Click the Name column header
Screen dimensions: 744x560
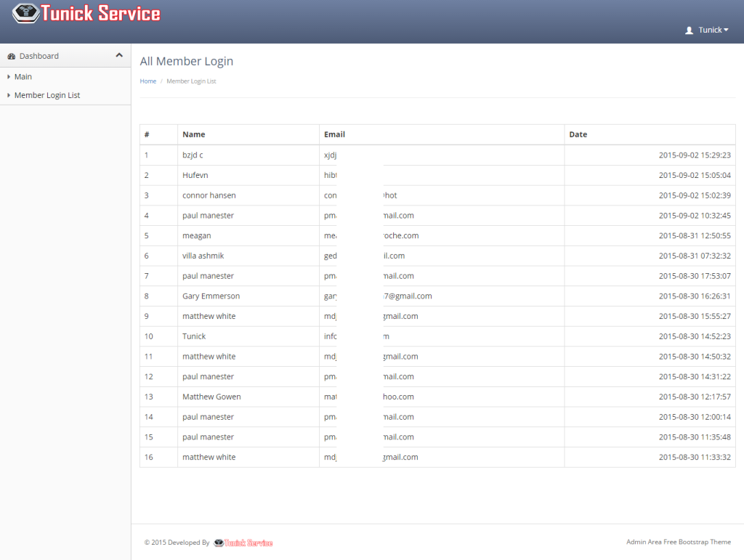[x=248, y=134]
